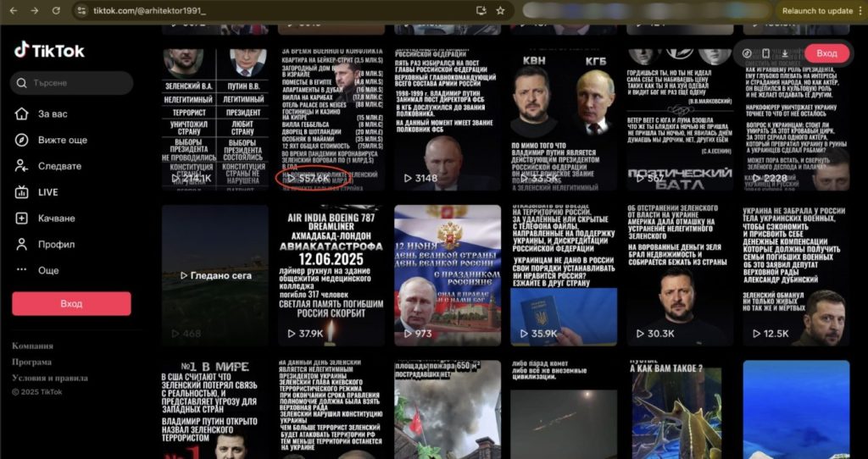Image resolution: width=868 pixels, height=459 pixels.
Task: Focus the Търсене search field
Action: coord(71,83)
